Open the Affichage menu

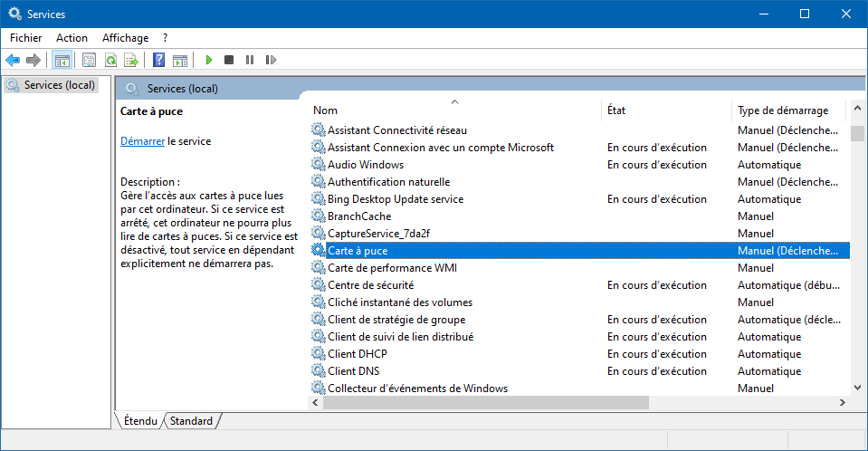coord(126,38)
